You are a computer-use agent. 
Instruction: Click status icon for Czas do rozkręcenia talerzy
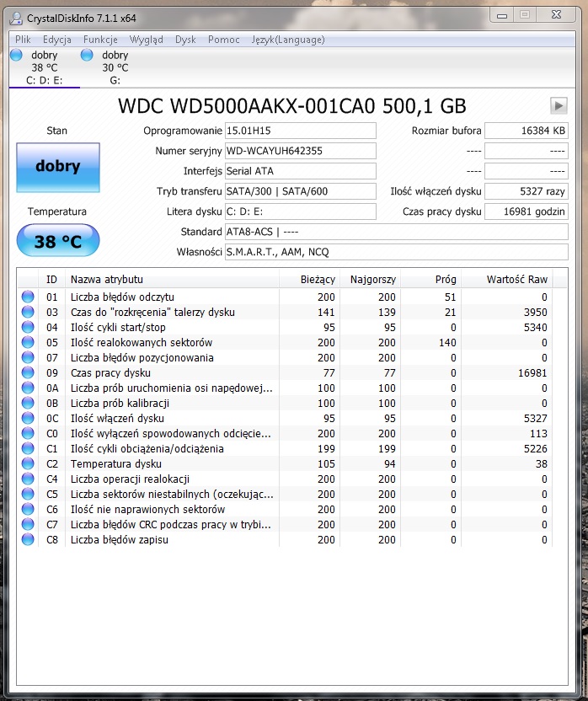click(x=28, y=312)
